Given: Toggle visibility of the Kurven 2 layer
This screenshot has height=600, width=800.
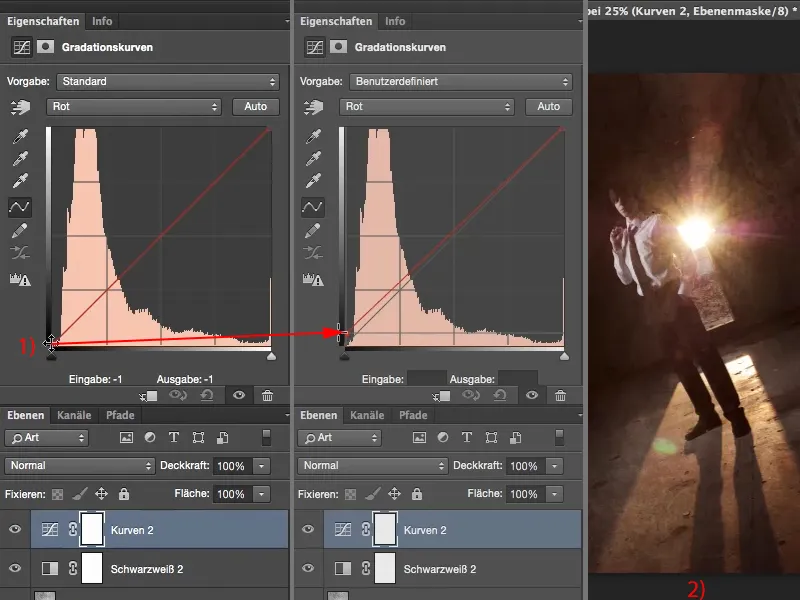Looking at the screenshot, I should (x=13, y=529).
